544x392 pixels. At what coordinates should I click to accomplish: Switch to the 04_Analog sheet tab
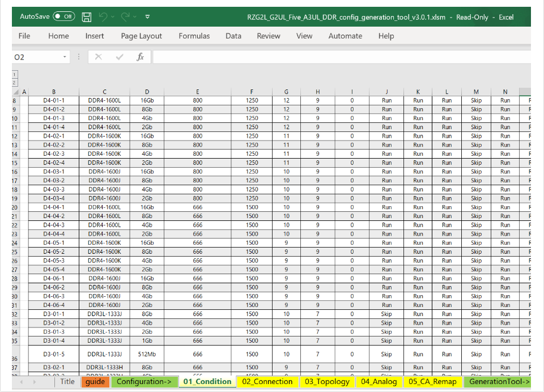pyautogui.click(x=379, y=382)
